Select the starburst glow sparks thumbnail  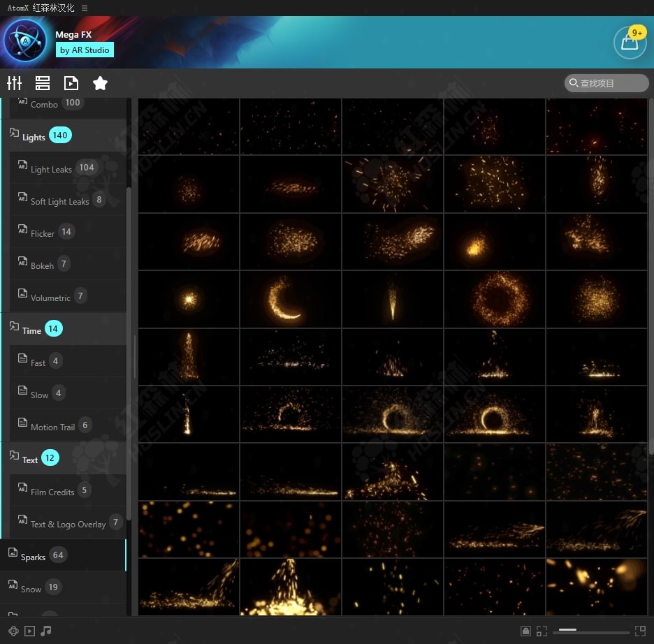[x=189, y=299]
